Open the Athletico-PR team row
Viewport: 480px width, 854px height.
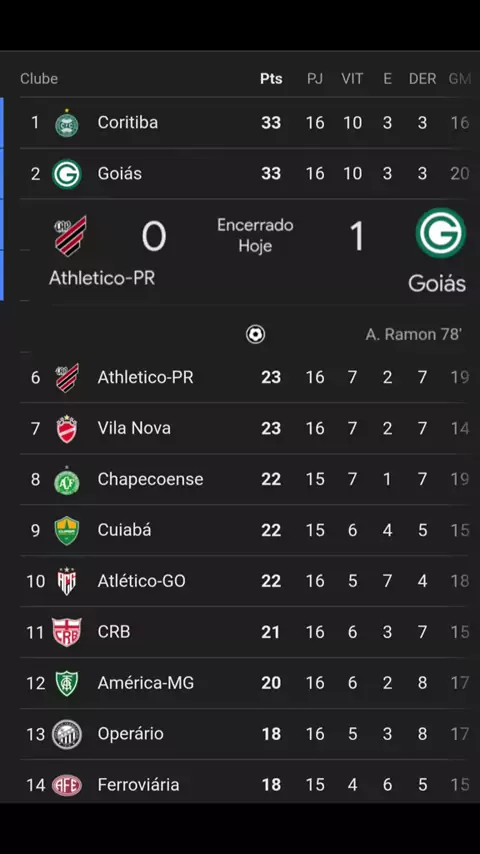pos(245,377)
